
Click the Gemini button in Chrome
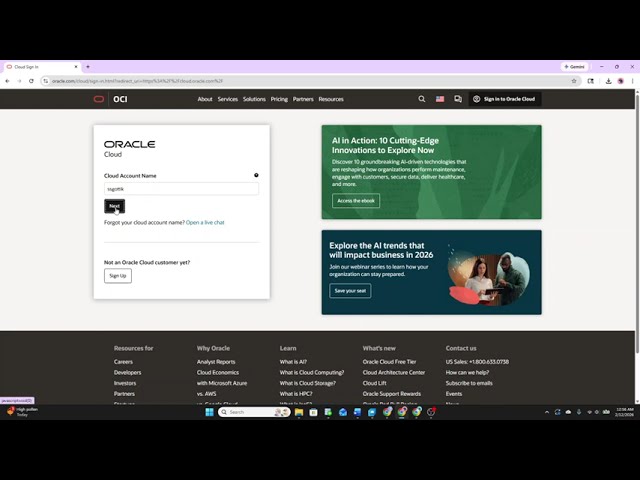[x=574, y=67]
